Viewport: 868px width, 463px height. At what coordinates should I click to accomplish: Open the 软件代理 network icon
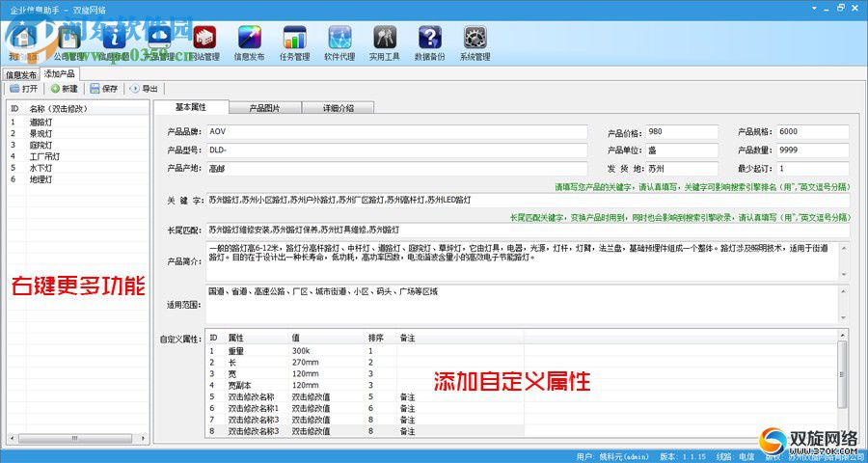[x=339, y=42]
